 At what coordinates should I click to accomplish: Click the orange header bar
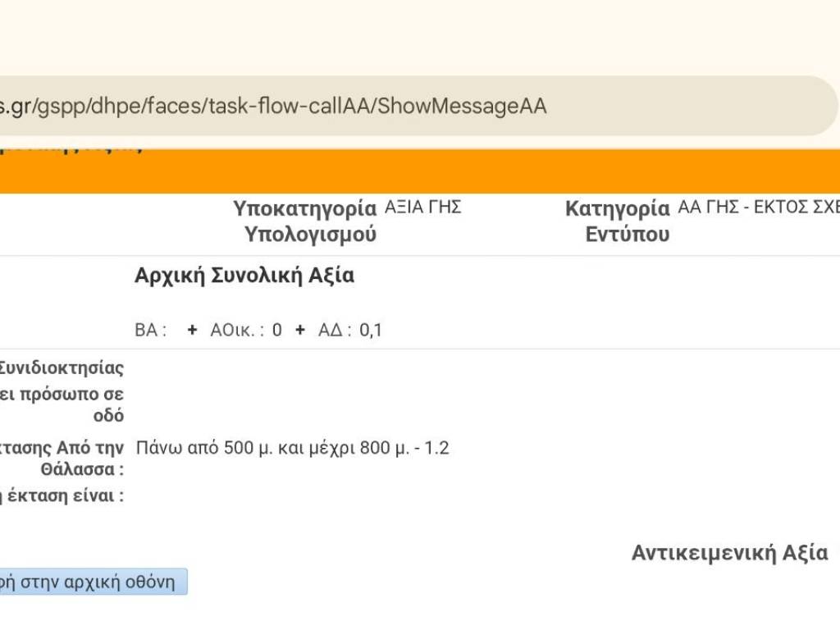coord(492,171)
